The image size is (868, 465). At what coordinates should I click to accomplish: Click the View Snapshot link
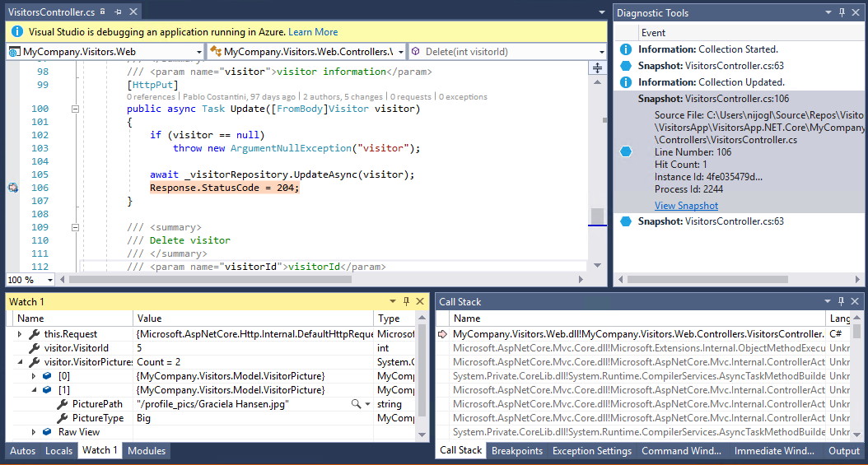686,206
